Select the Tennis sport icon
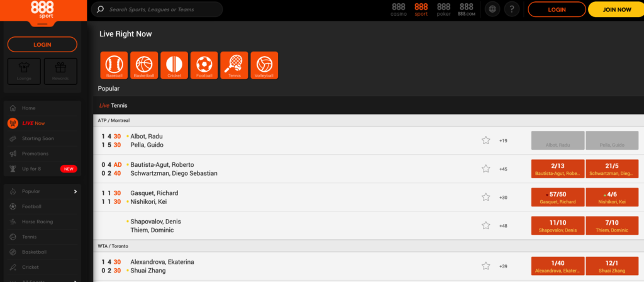Viewport: 644px width, 282px height. [234, 65]
